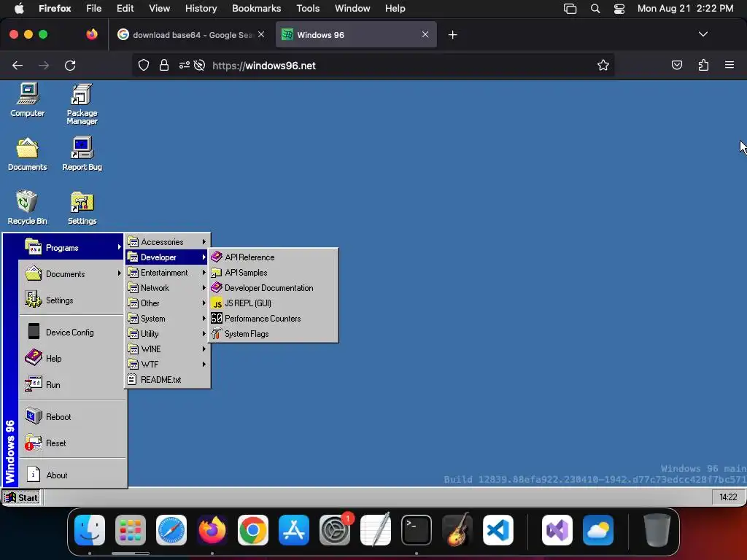Choose Reset in the Start menu
Image resolution: width=747 pixels, height=560 pixels.
72,443
